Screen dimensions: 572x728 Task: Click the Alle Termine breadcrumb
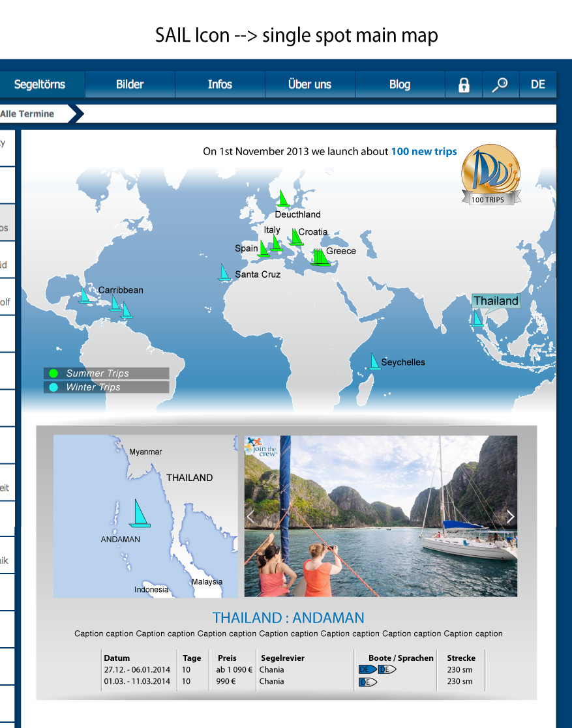click(x=27, y=114)
